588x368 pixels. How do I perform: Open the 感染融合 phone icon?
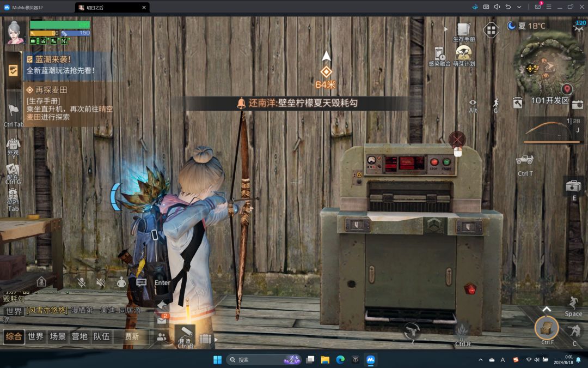click(439, 57)
